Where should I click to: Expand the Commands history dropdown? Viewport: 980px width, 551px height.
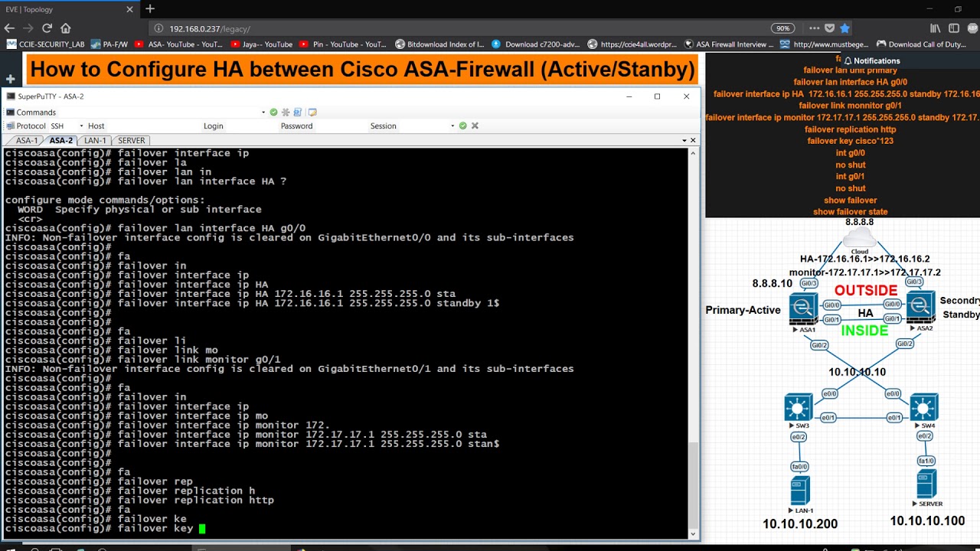pos(263,112)
